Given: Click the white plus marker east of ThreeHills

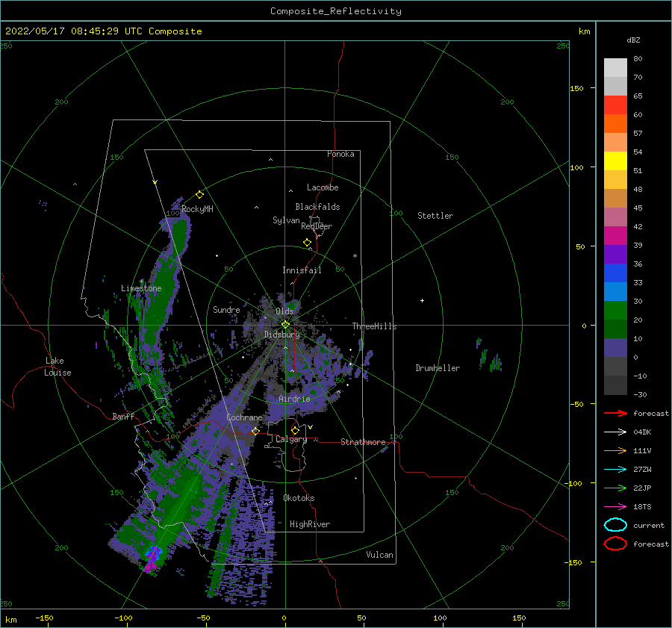Looking at the screenshot, I should 422,300.
